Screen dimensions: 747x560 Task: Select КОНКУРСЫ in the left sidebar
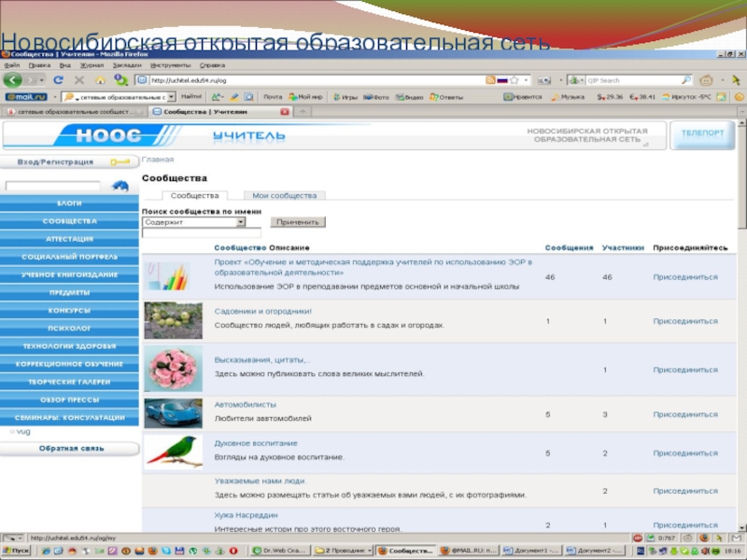[70, 310]
